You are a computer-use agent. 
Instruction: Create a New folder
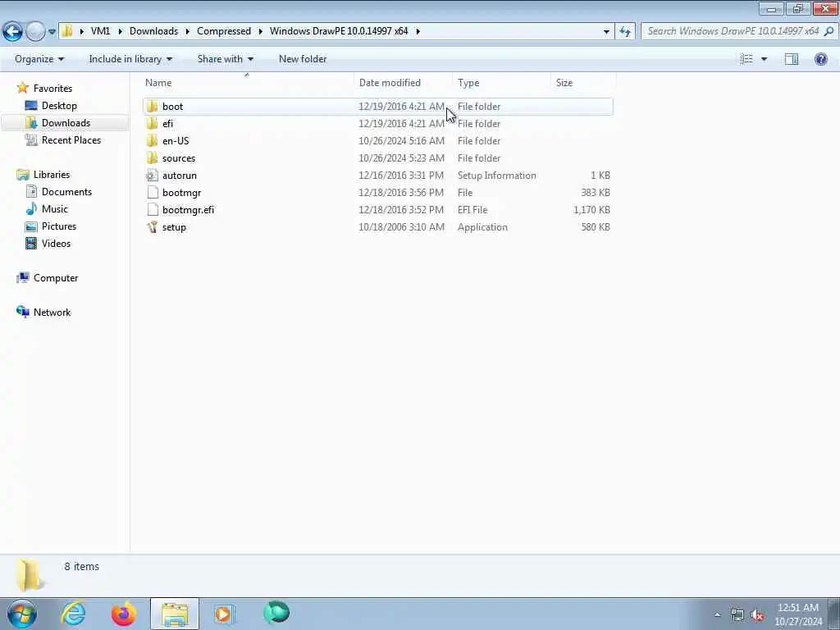coord(303,59)
